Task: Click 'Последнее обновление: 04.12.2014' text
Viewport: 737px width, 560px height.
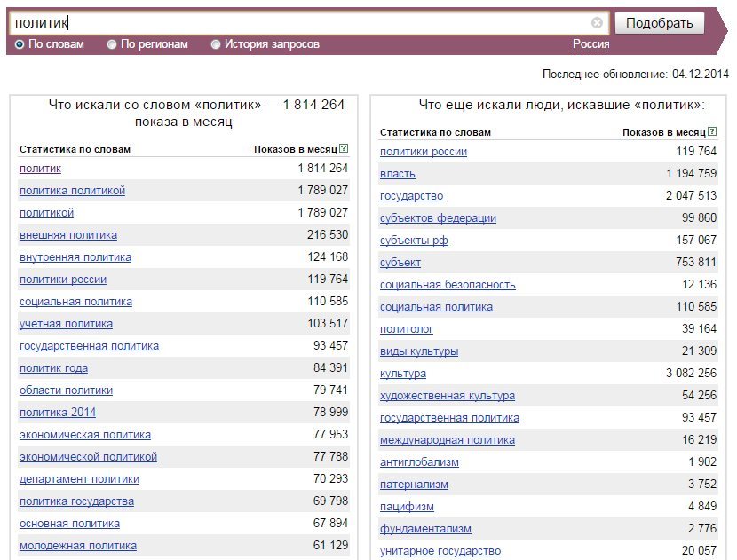Action: point(636,75)
